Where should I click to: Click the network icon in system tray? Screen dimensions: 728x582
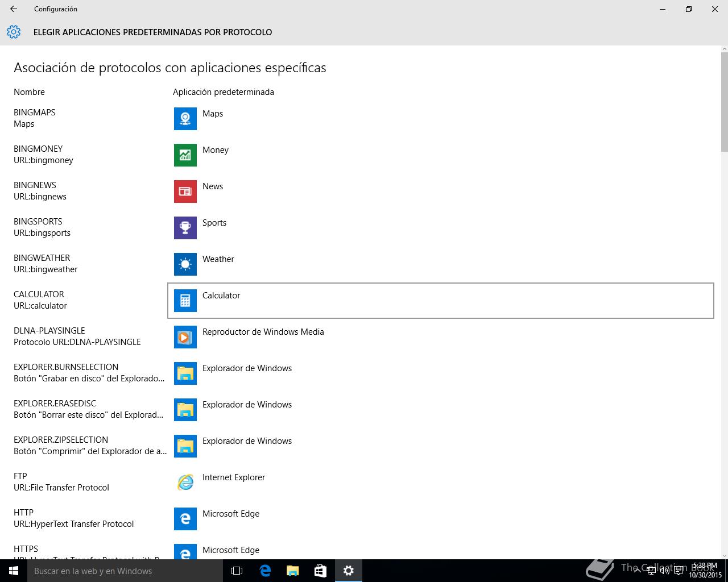point(651,571)
